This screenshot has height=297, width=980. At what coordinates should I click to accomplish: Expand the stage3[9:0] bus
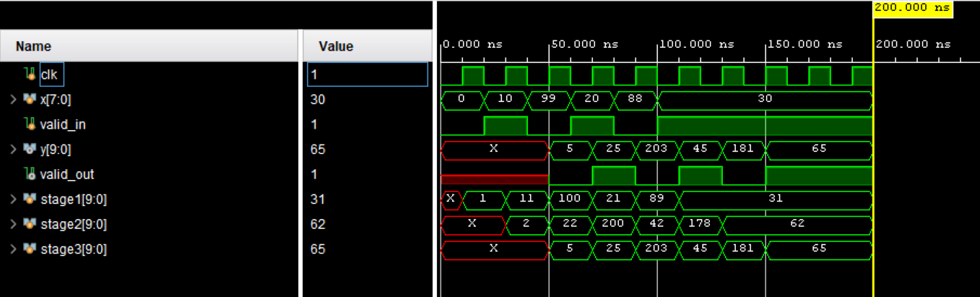point(13,249)
